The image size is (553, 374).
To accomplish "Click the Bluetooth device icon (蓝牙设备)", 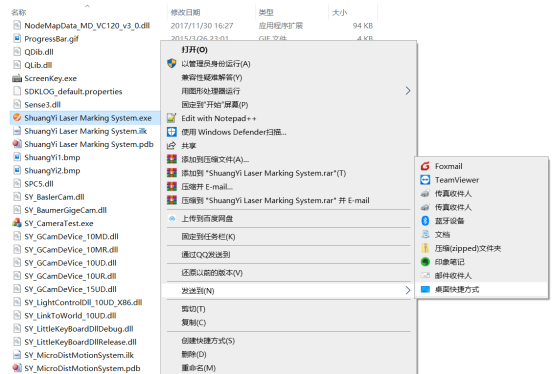I will pos(425,221).
